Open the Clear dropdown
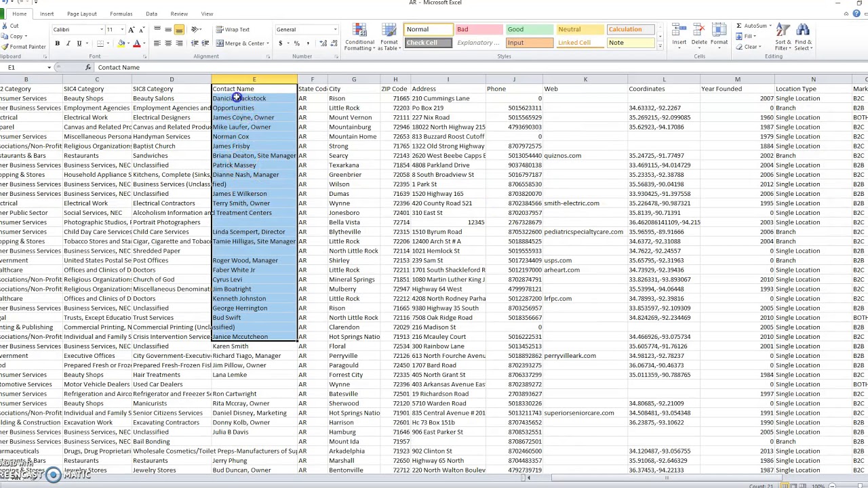The height and width of the screenshot is (488, 868). [x=749, y=47]
